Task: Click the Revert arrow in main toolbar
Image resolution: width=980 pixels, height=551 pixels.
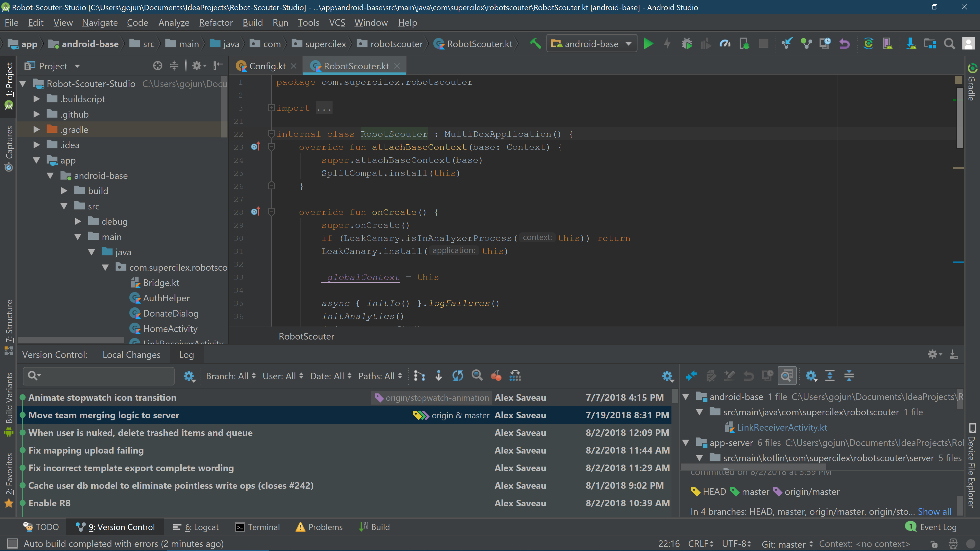Action: tap(844, 44)
